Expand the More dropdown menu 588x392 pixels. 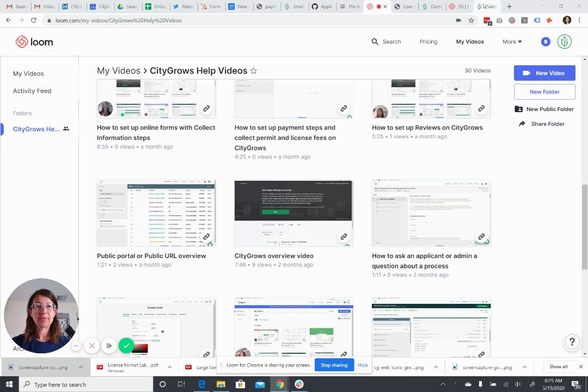point(512,41)
